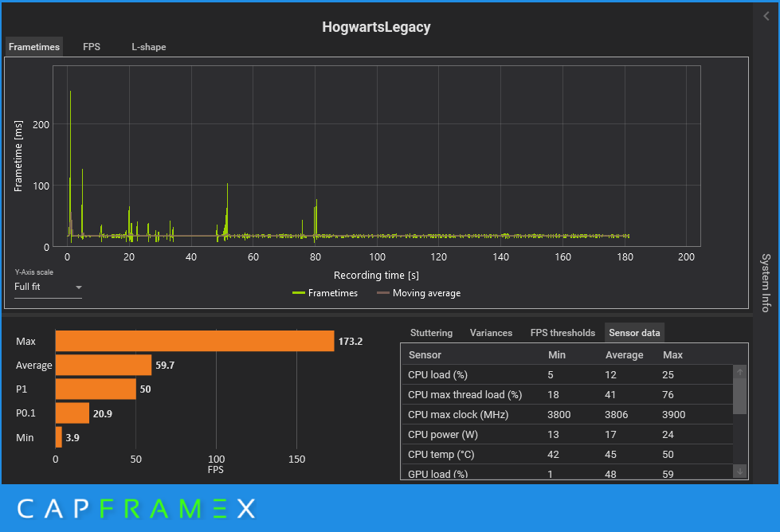Screen dimensions: 780x532
Task: Click the P1 FPS bar
Action: pyautogui.click(x=96, y=389)
